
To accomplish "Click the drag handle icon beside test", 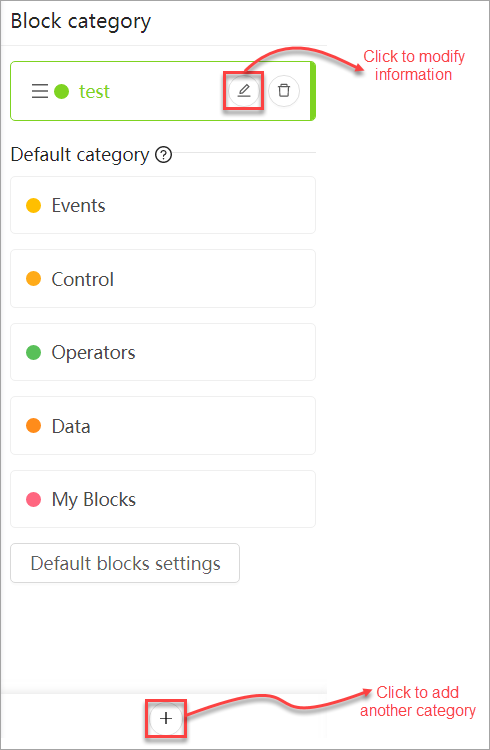I will tap(40, 91).
